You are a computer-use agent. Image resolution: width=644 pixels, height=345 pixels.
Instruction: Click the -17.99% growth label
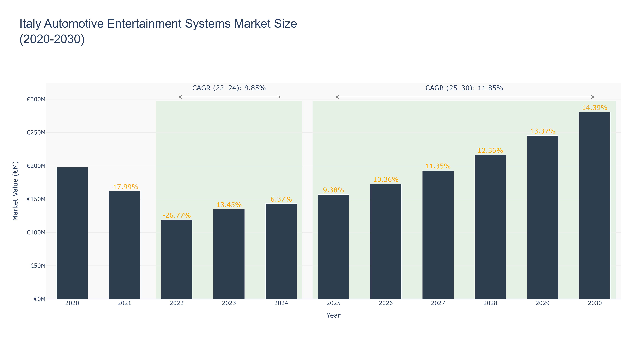pyautogui.click(x=124, y=187)
